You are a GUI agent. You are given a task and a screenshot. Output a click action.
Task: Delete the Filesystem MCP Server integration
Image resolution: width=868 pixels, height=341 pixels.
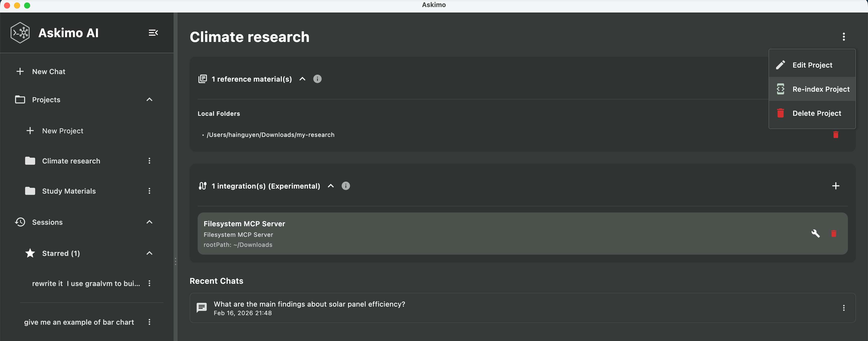tap(834, 234)
